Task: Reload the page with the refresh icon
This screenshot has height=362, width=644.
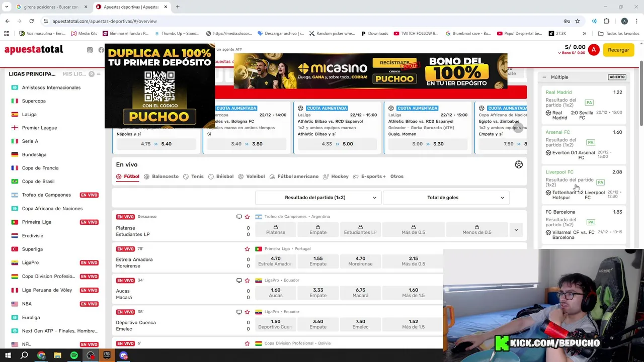Action: tap(31, 21)
